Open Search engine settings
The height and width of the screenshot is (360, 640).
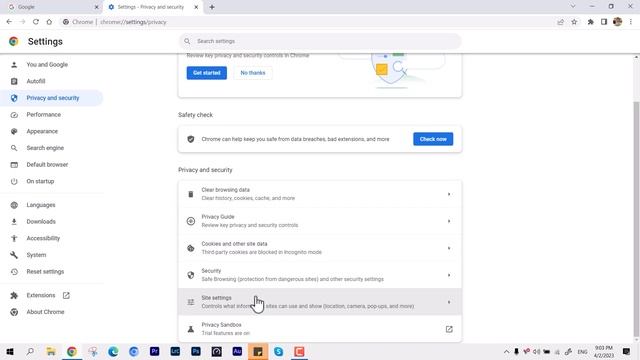[45, 148]
